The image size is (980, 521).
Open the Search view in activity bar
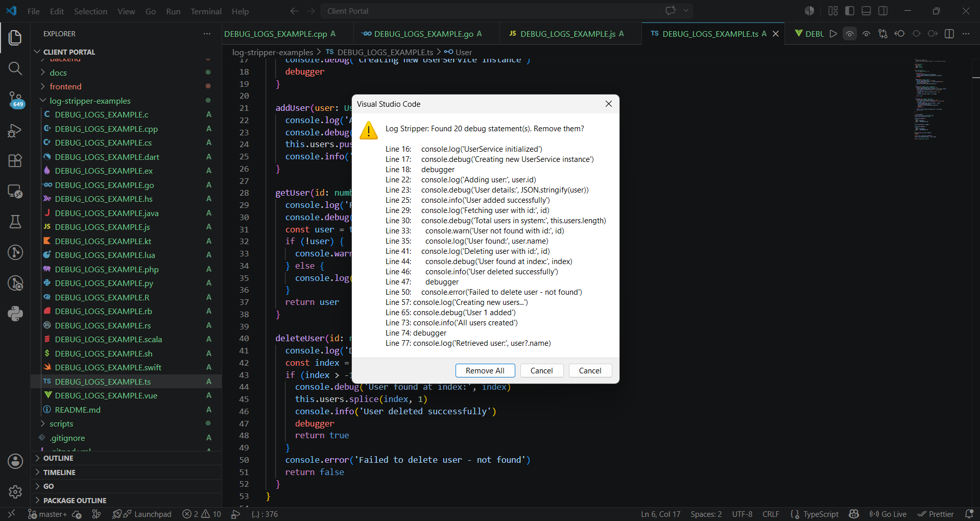pyautogui.click(x=15, y=68)
